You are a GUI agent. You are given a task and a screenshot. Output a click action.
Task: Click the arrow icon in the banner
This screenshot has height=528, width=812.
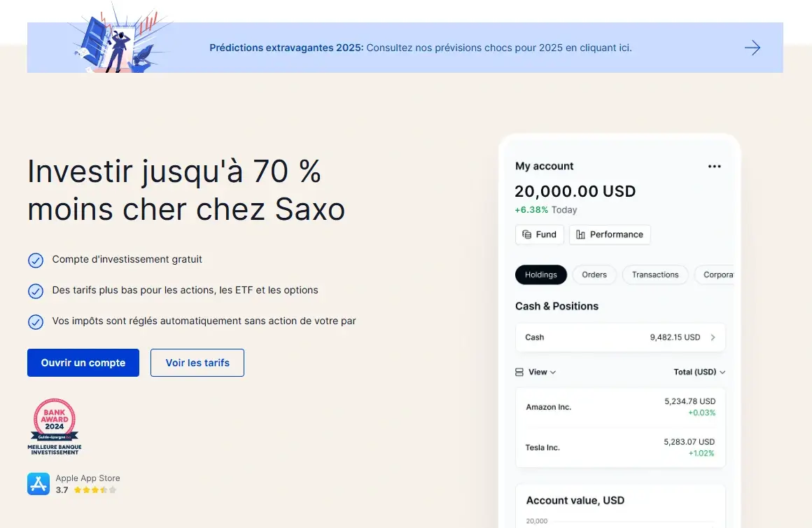pyautogui.click(x=752, y=48)
